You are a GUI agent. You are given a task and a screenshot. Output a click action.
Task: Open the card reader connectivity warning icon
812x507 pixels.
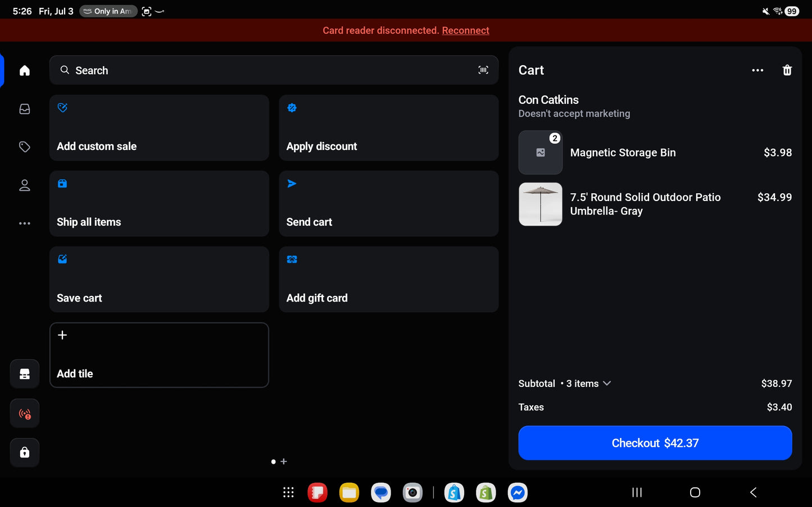25,414
